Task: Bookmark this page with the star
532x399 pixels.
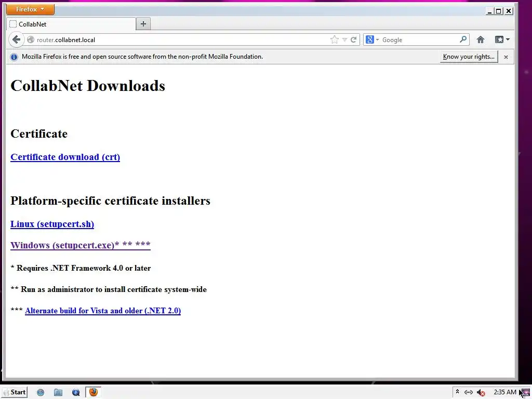Action: point(334,39)
